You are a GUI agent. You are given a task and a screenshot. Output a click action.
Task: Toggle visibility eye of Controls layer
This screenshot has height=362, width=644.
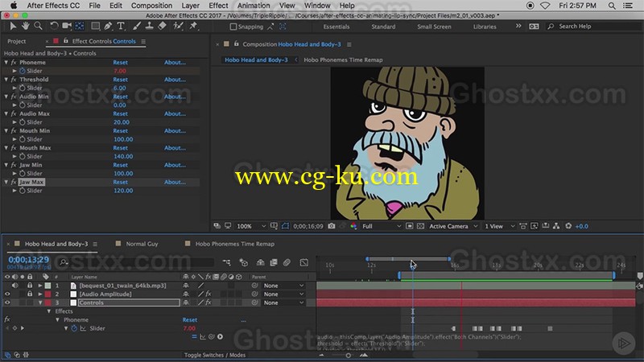click(x=7, y=302)
